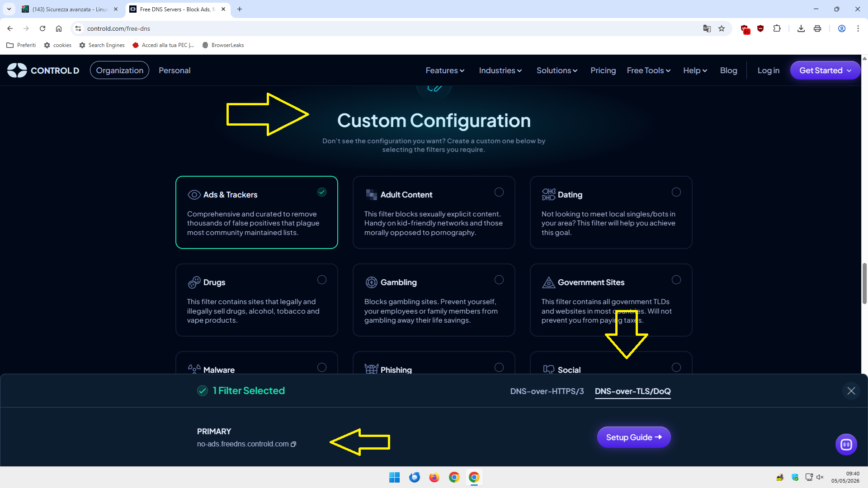868x488 pixels.
Task: Select the DNS-over-TLS/DoQ tab
Action: pos(633,391)
